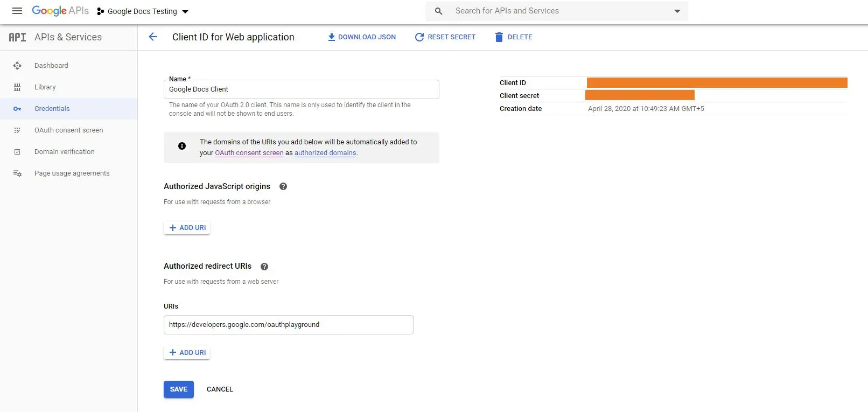Open the hamburger navigation menu
The width and height of the screenshot is (868, 412).
(17, 11)
